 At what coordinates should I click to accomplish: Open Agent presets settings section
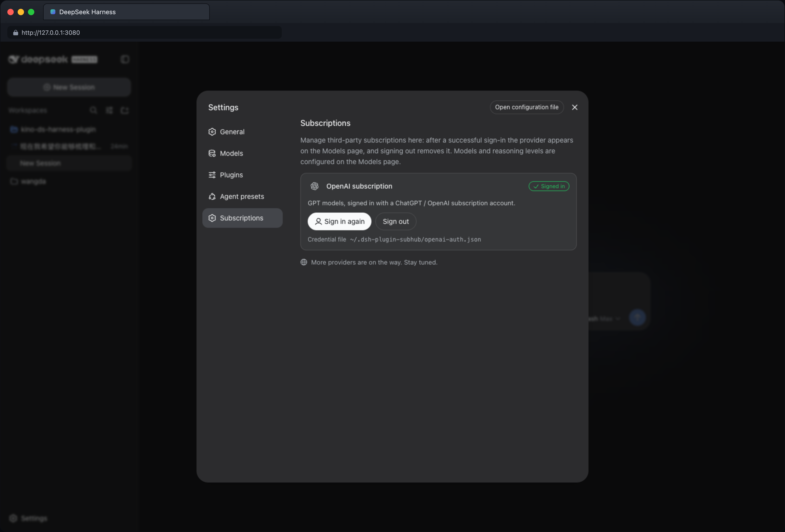click(x=242, y=197)
